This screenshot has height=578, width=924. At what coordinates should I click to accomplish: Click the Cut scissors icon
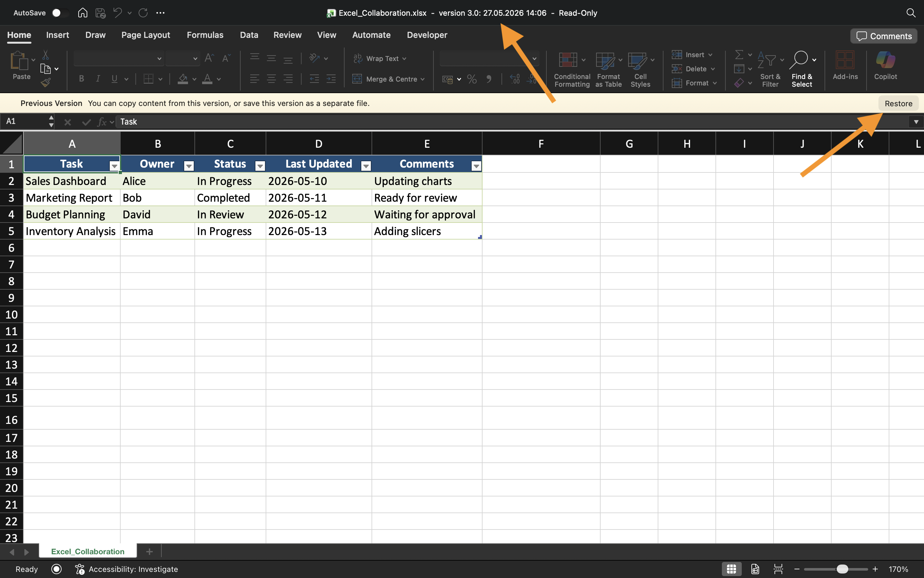(x=46, y=55)
